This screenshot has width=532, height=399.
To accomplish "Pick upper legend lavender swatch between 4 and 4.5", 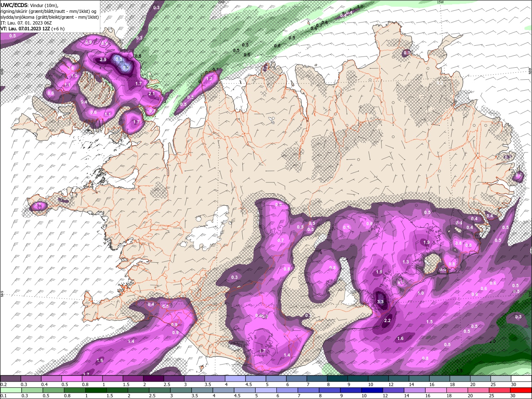I will pos(235,378).
